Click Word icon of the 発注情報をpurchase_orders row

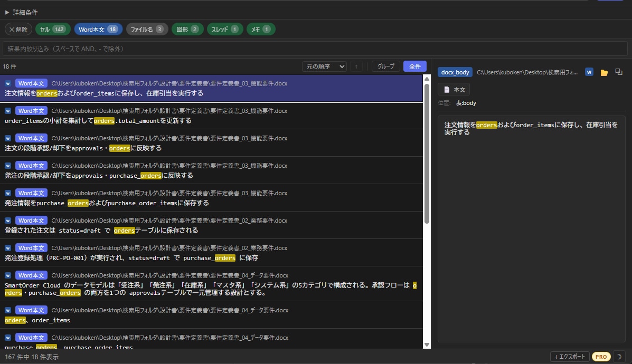click(x=8, y=193)
